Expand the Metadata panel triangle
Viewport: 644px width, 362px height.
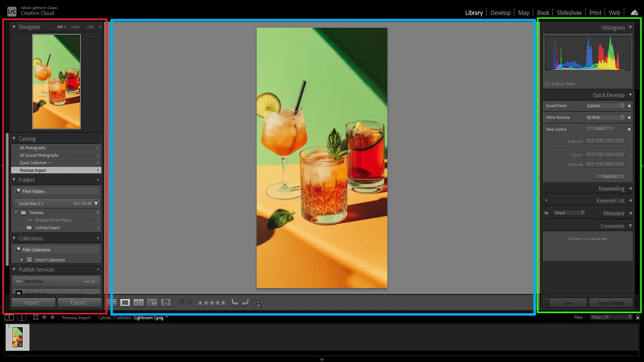click(x=630, y=213)
